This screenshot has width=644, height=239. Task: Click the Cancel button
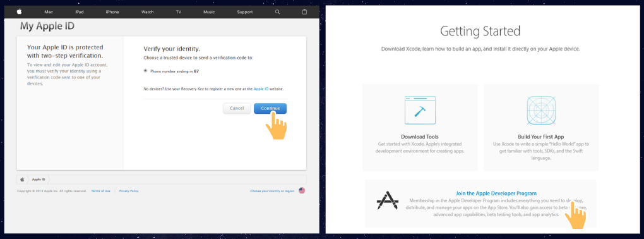click(x=237, y=108)
